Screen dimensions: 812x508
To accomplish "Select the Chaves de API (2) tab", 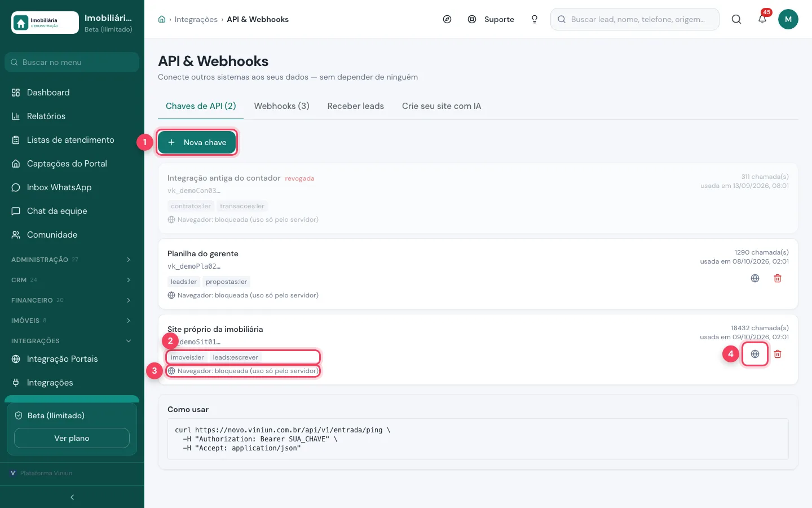I will [x=201, y=106].
